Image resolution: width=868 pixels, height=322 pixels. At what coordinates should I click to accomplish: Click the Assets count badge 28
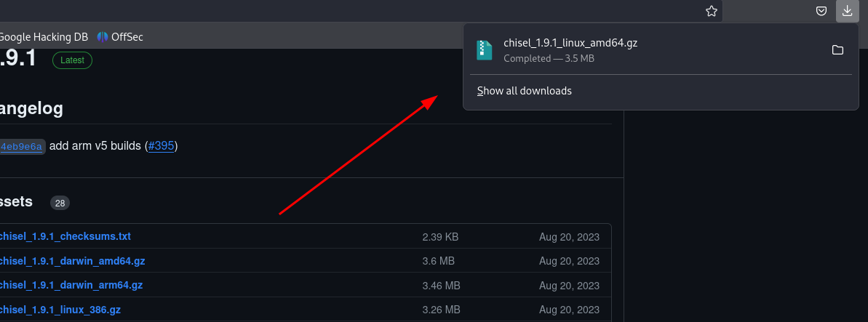coord(60,203)
